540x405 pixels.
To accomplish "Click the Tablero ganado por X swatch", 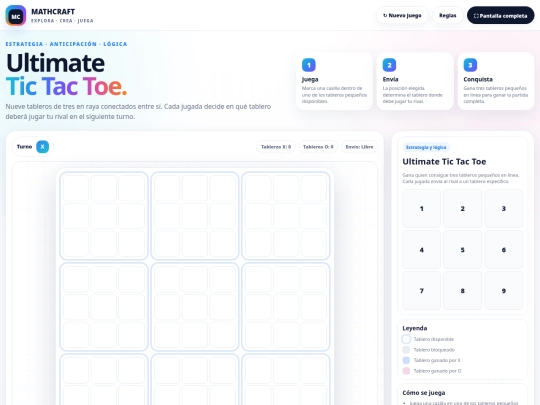I will pyautogui.click(x=406, y=360).
